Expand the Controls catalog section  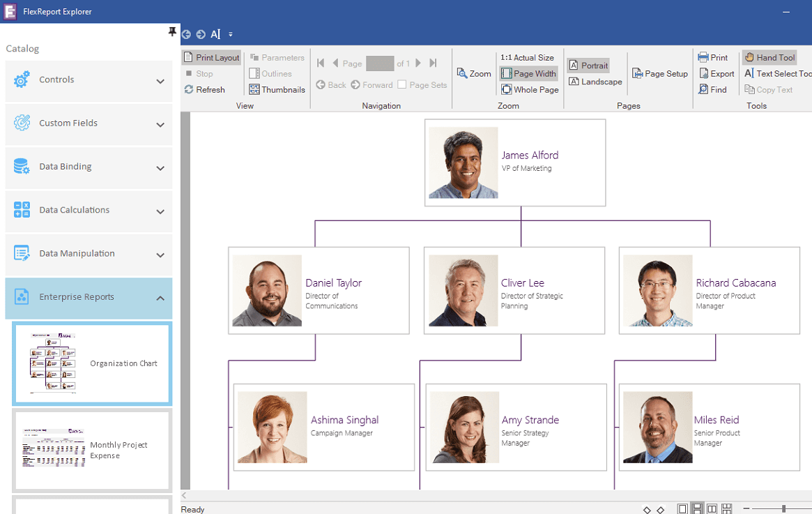[160, 82]
